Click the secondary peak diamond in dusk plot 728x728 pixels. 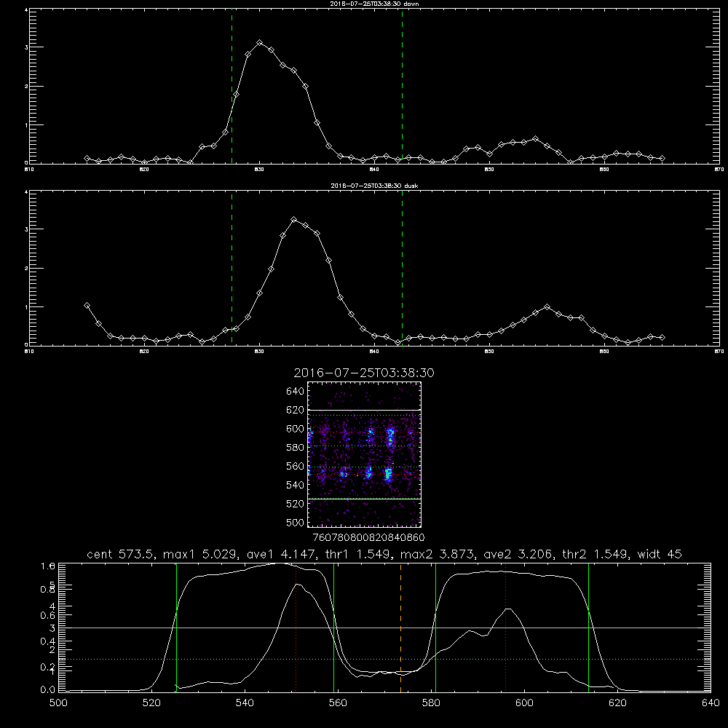(547, 307)
